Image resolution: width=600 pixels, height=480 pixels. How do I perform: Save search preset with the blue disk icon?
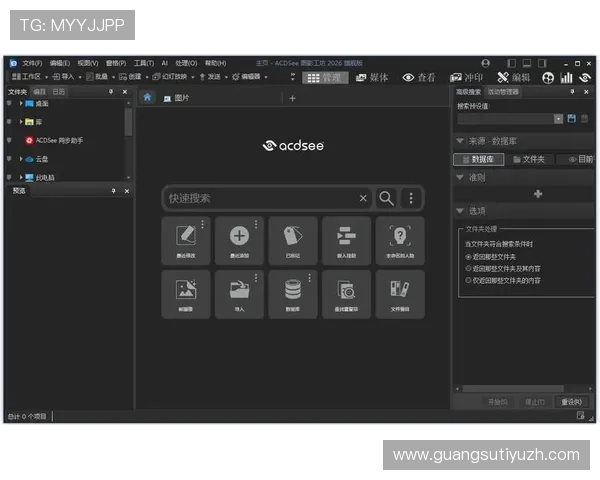coord(571,118)
